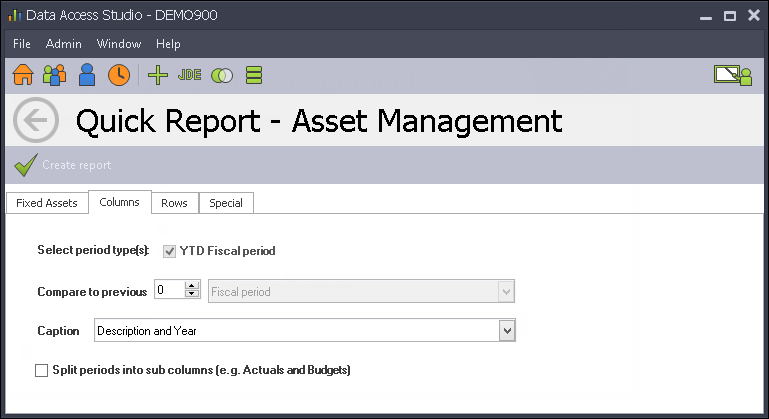Increase the Compare to previous value
769x419 pixels.
(x=192, y=285)
